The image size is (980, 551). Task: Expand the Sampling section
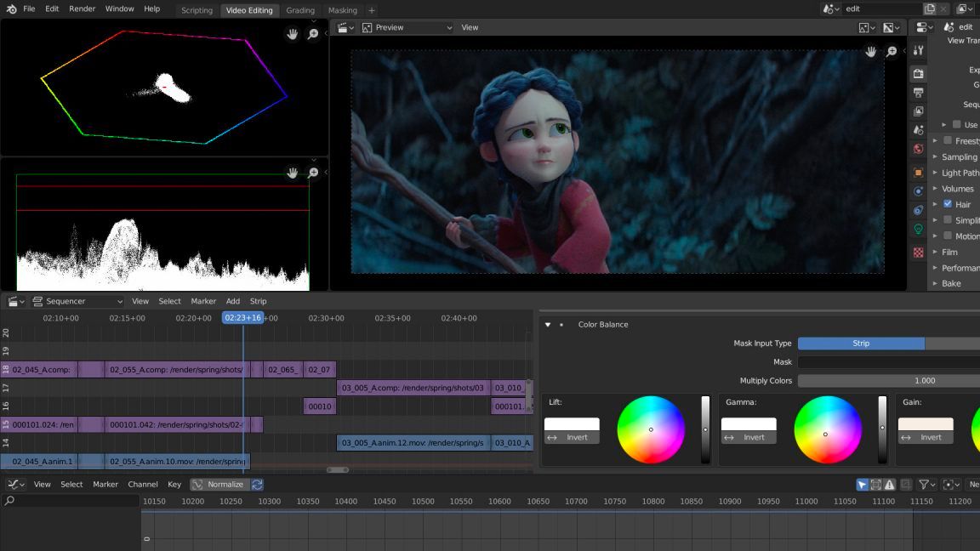pos(960,156)
